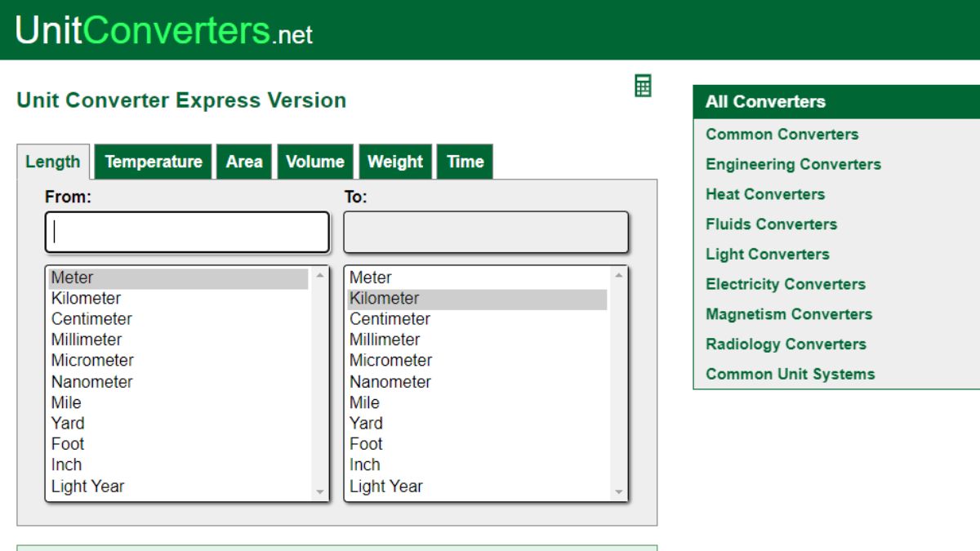980x551 pixels.
Task: Click the calculator icon
Action: [x=643, y=86]
